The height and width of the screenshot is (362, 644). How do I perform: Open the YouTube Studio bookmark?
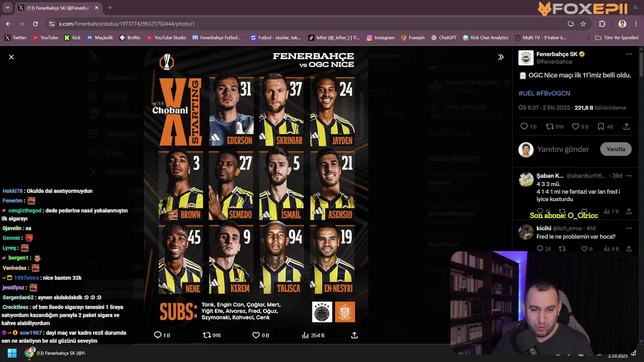[167, 38]
